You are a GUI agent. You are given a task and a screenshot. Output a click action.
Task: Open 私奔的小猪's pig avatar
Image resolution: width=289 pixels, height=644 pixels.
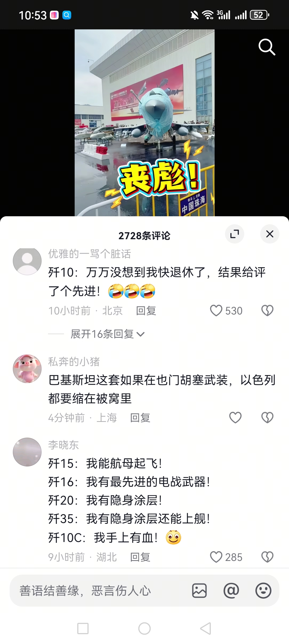pos(27,368)
